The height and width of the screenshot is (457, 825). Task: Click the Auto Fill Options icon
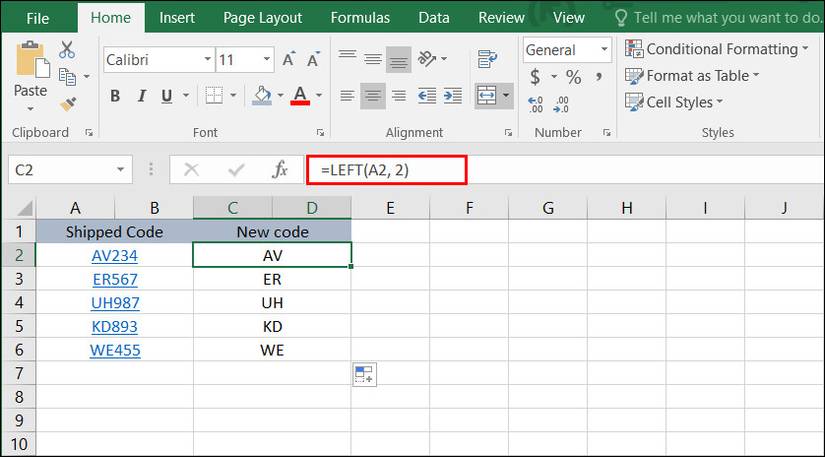click(x=363, y=375)
